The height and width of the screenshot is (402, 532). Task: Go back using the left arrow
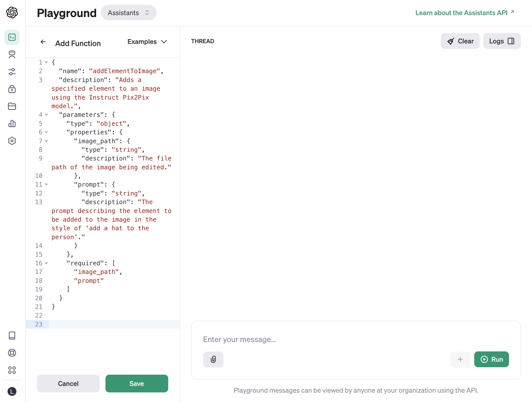(x=43, y=42)
